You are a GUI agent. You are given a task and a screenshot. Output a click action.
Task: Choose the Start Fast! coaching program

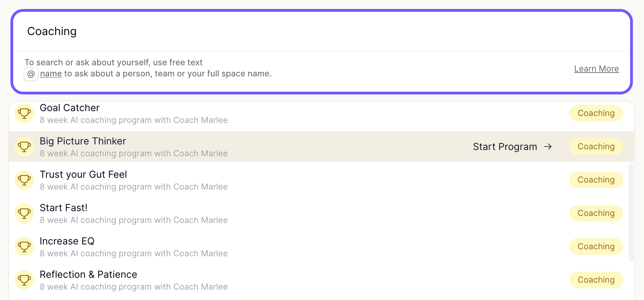[322, 213]
